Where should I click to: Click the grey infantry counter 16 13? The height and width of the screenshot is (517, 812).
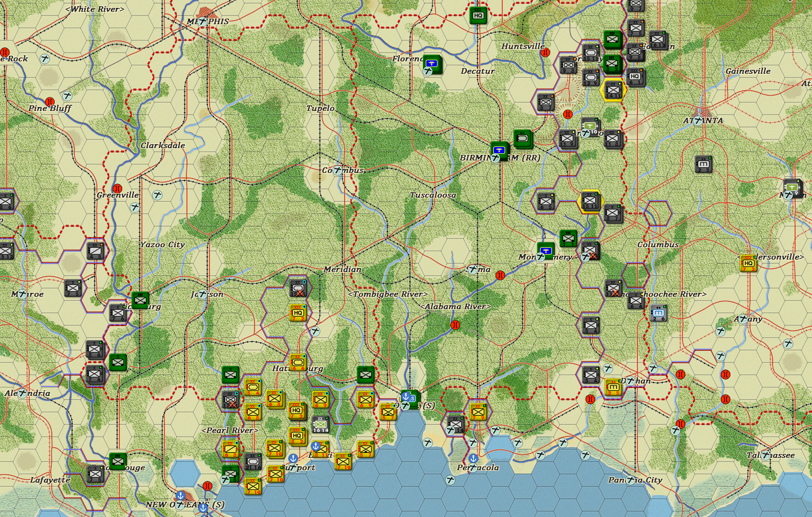pos(658,40)
